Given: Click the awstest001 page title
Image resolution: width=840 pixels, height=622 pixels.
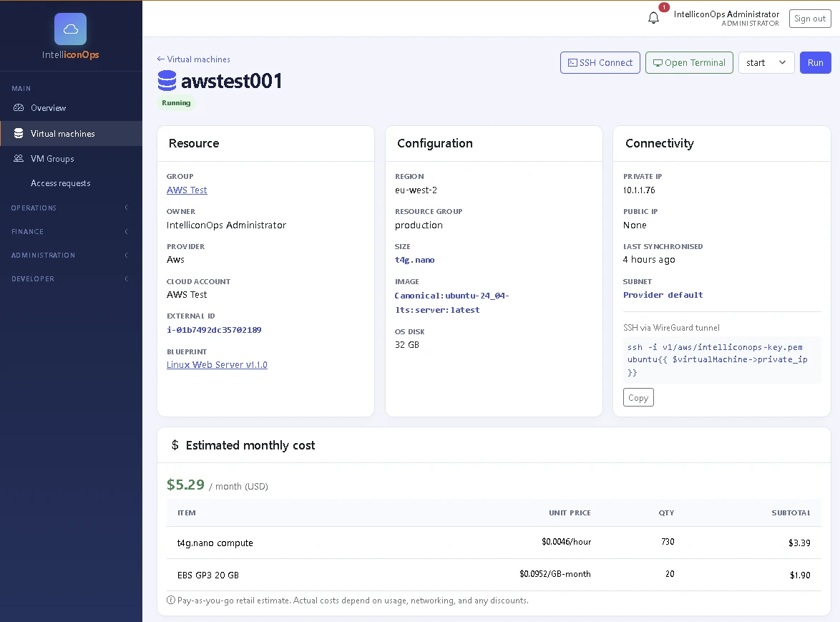Looking at the screenshot, I should [231, 81].
